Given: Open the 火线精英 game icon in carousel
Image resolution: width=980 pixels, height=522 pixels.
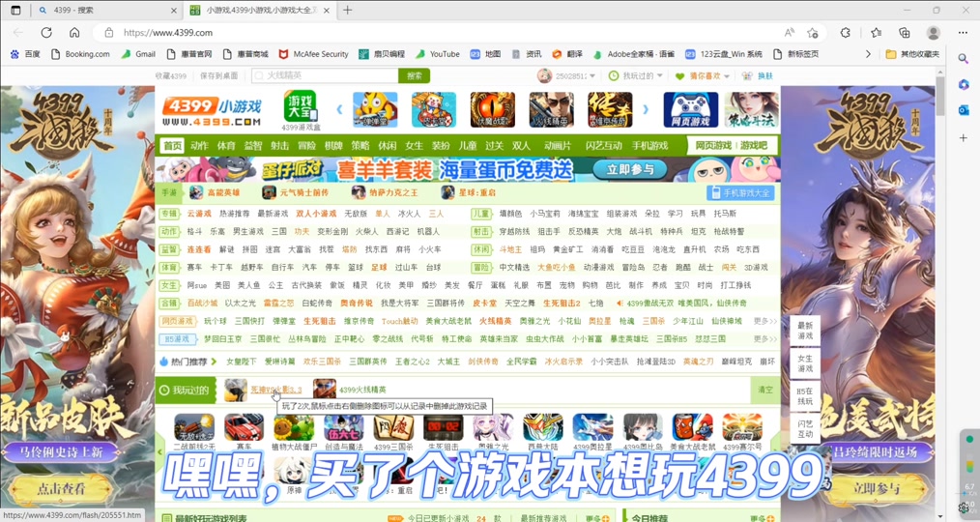Looking at the screenshot, I should coord(551,109).
